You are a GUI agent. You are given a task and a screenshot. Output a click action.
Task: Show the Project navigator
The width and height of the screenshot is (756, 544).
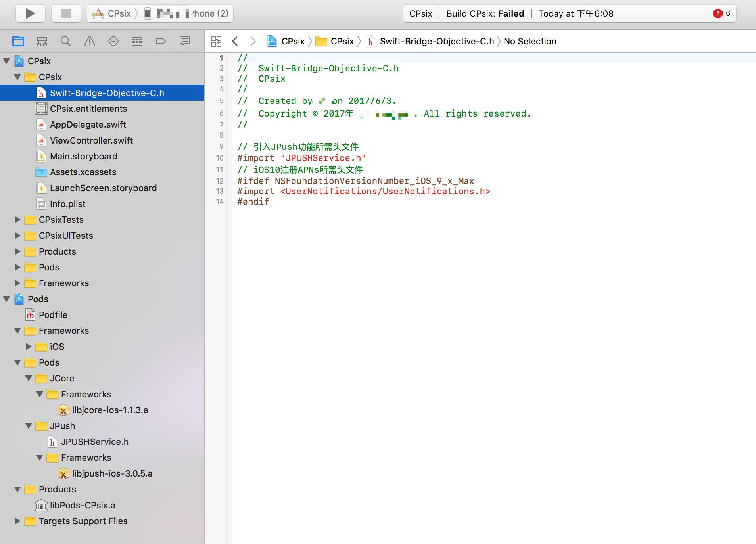coord(18,41)
